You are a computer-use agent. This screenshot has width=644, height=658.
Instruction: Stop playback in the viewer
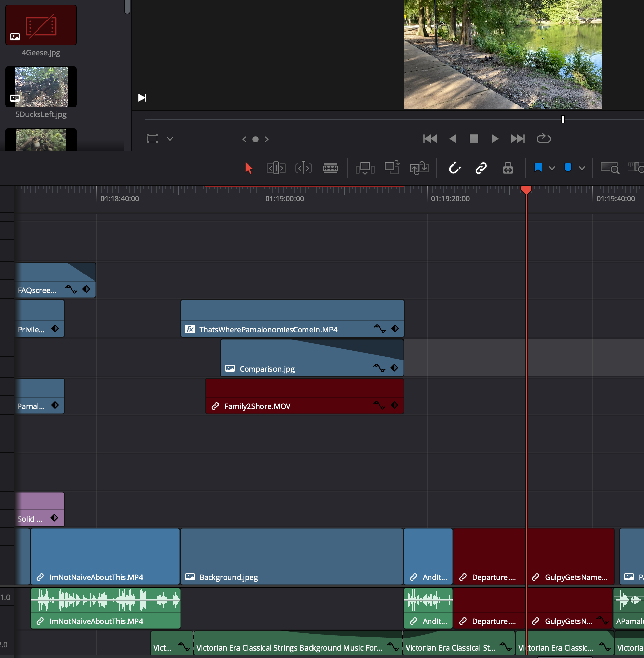[x=474, y=139]
